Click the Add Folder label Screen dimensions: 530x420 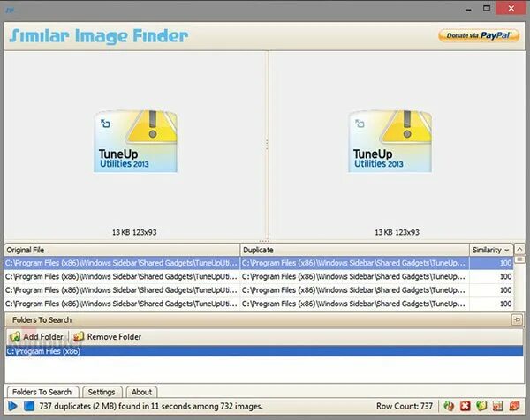[43, 336]
